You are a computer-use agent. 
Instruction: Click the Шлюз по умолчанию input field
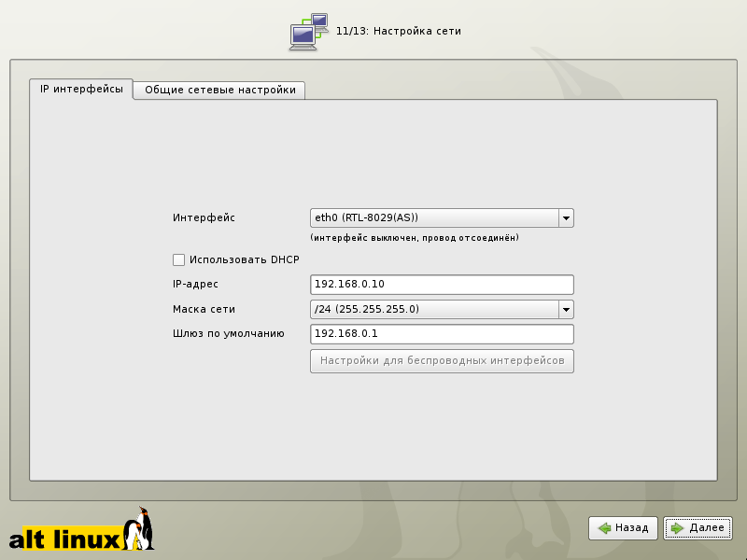click(441, 334)
